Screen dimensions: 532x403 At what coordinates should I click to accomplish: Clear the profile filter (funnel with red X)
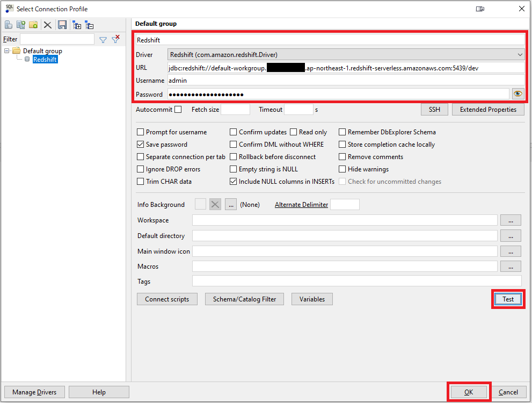(116, 39)
